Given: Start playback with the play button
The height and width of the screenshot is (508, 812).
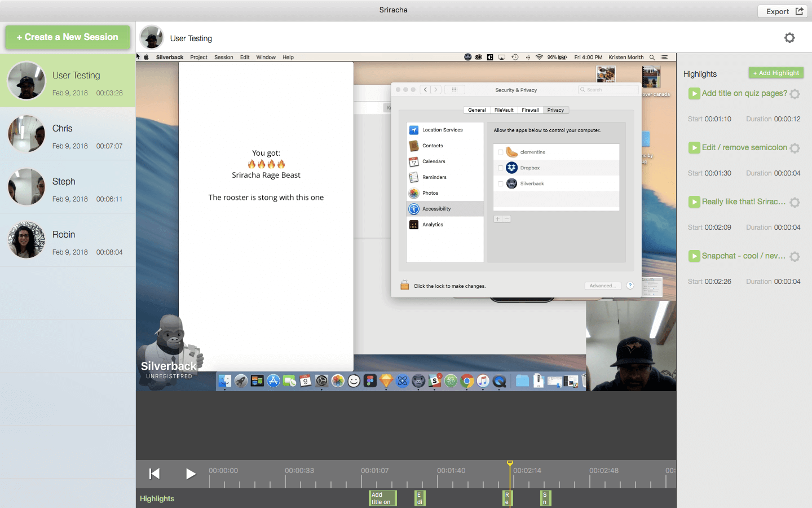Looking at the screenshot, I should click(191, 474).
